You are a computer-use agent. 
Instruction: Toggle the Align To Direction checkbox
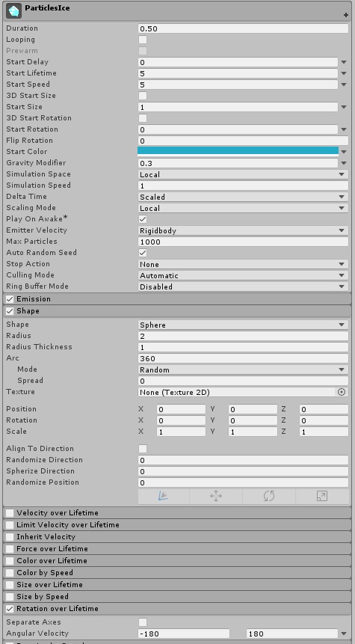(x=143, y=449)
